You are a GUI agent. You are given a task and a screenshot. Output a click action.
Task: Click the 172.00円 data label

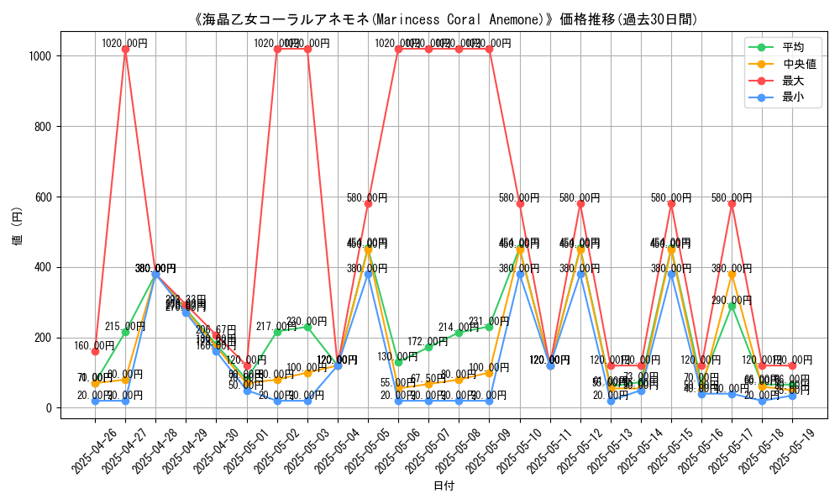click(x=428, y=342)
